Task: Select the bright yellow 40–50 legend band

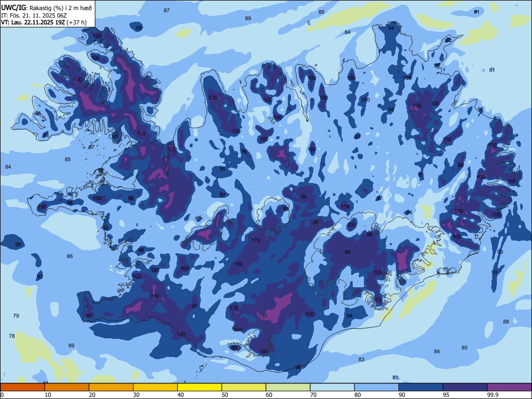Action: pos(199,387)
